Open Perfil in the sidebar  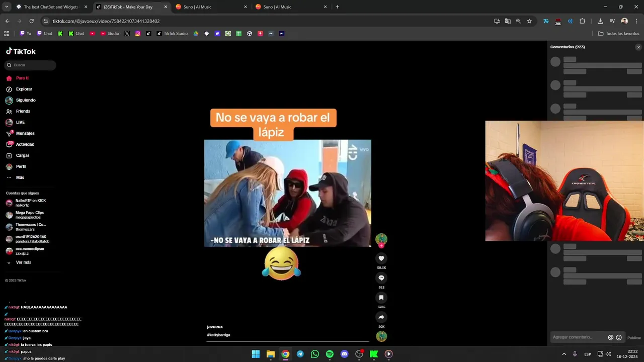click(x=21, y=167)
